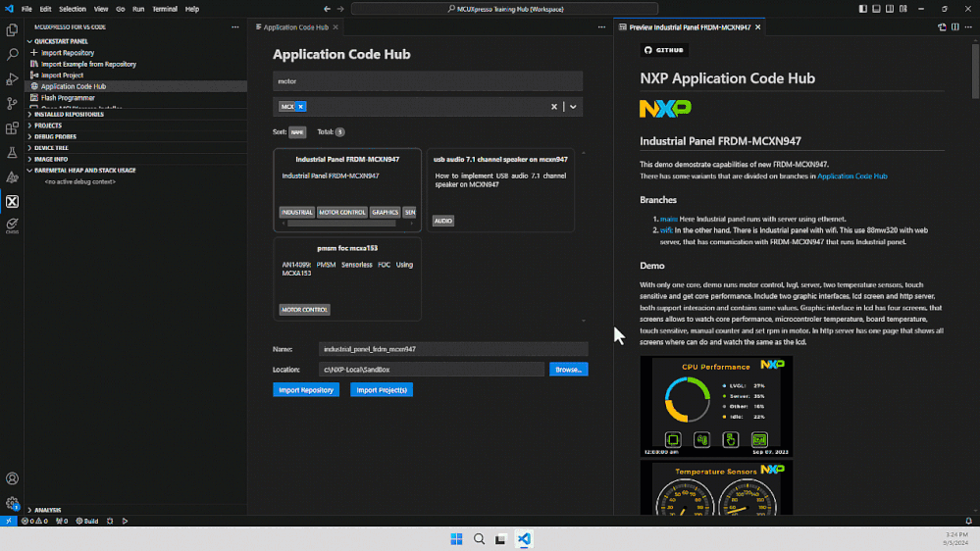Select the MCUXpresso X icon in activity bar
The width and height of the screenshot is (980, 551).
pos(12,201)
